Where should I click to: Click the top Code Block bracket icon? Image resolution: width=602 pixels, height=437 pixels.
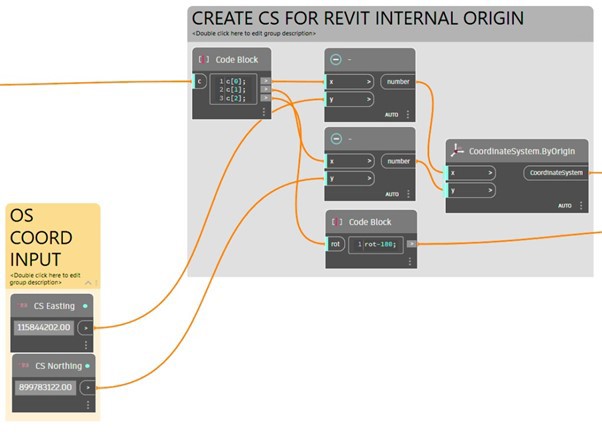pyautogui.click(x=203, y=60)
